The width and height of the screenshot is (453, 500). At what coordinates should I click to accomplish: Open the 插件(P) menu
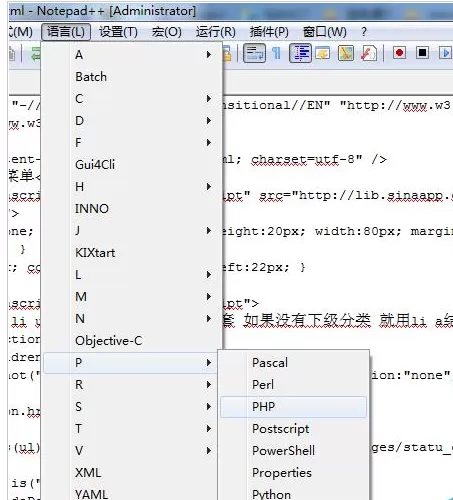pos(269,32)
